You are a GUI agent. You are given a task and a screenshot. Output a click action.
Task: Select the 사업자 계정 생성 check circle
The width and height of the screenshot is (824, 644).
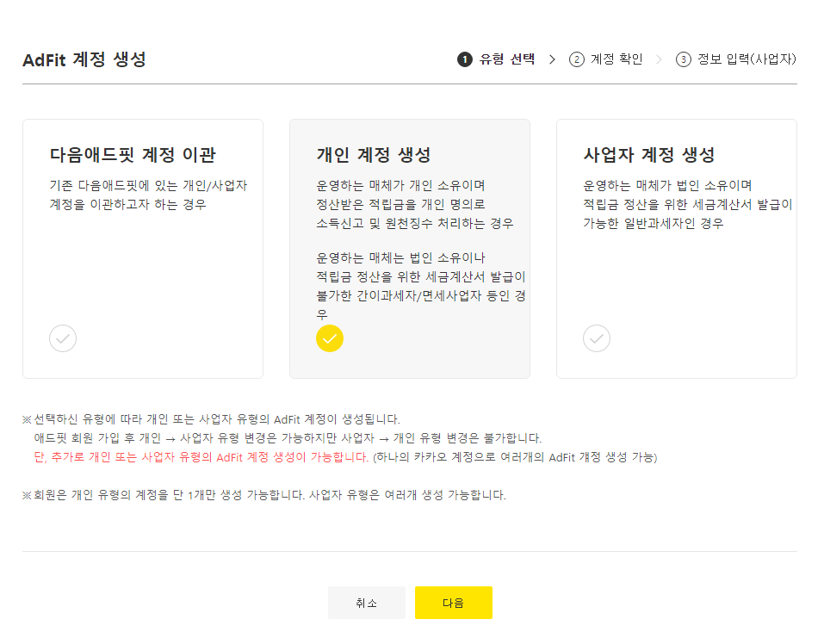[597, 338]
